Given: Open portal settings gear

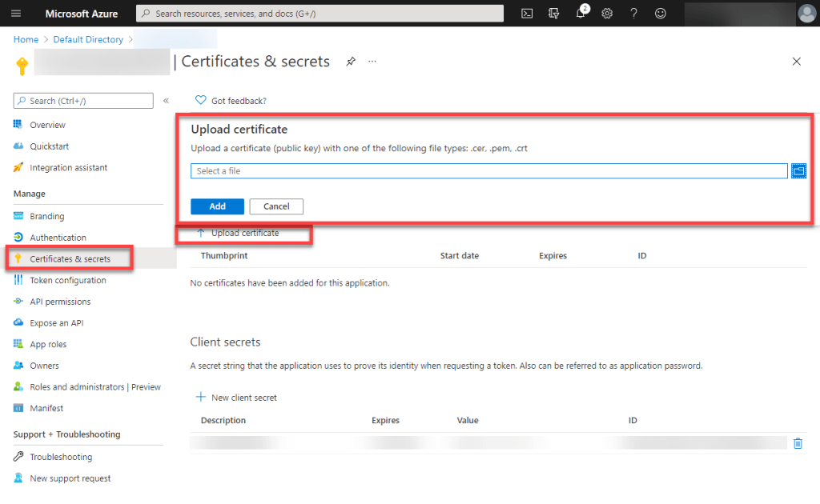Looking at the screenshot, I should click(606, 13).
